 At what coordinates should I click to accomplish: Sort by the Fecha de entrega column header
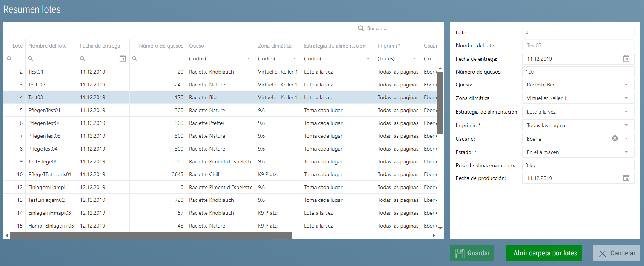(100, 46)
